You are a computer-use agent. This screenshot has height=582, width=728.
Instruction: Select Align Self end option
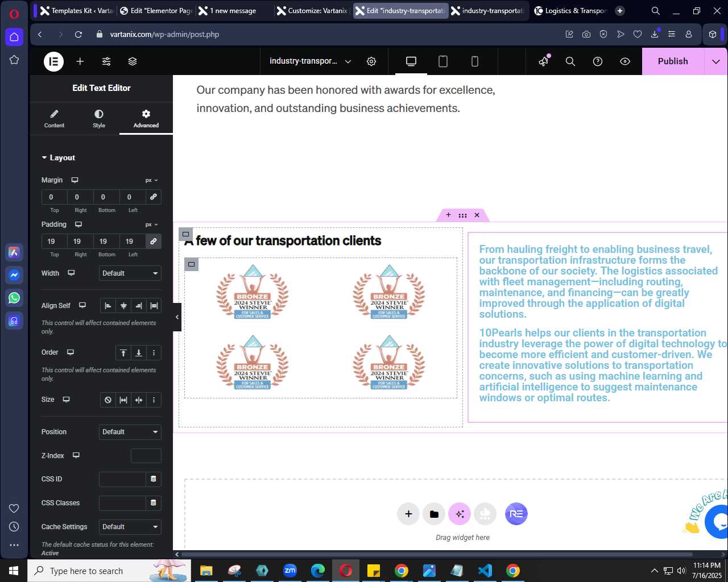click(139, 306)
